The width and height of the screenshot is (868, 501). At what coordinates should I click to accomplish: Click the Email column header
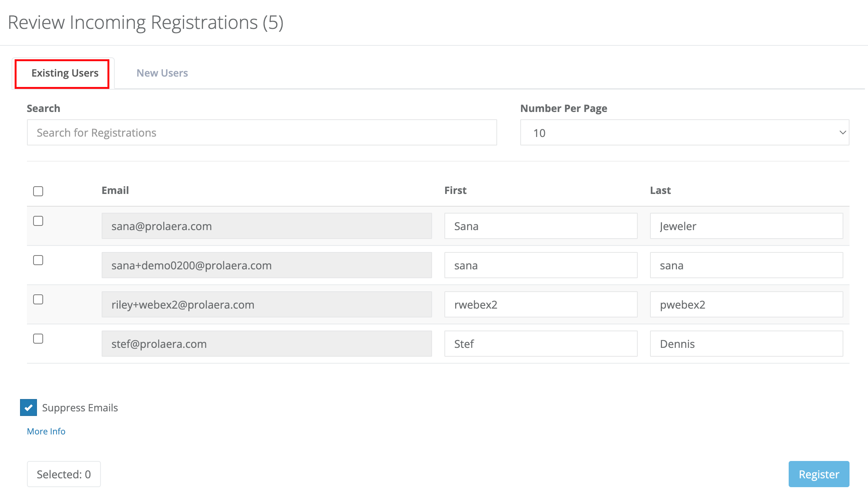pyautogui.click(x=115, y=190)
